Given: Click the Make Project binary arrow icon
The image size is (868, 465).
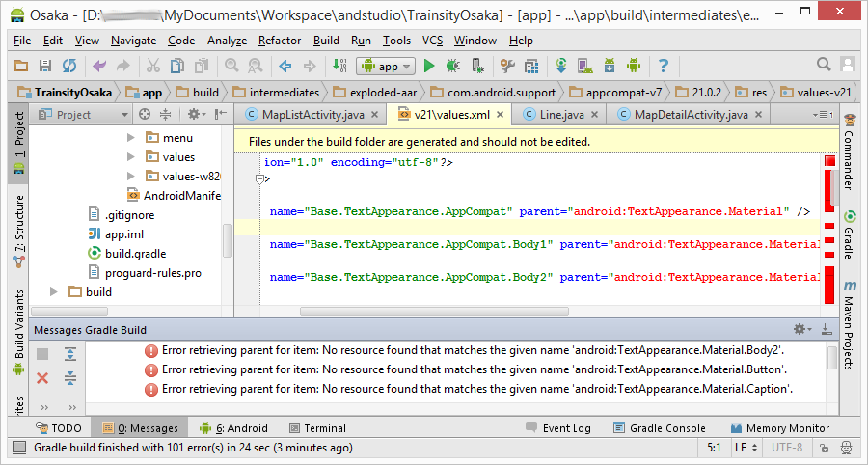Looking at the screenshot, I should (339, 66).
